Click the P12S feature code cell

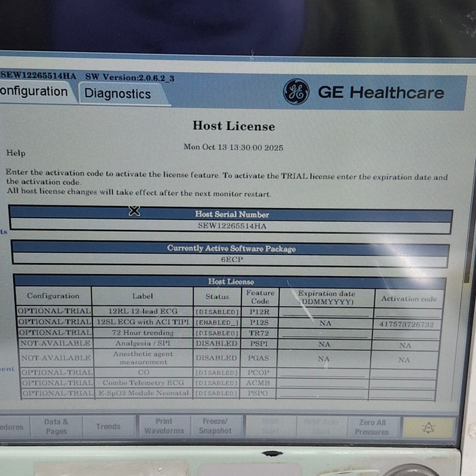(x=259, y=322)
